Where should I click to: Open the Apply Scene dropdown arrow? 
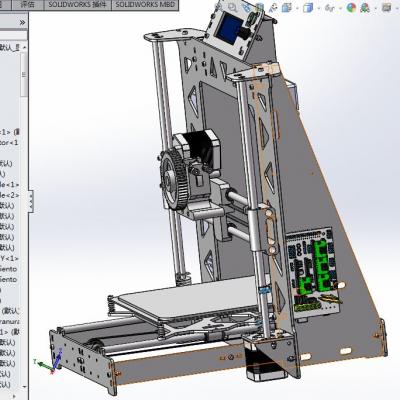point(375,8)
